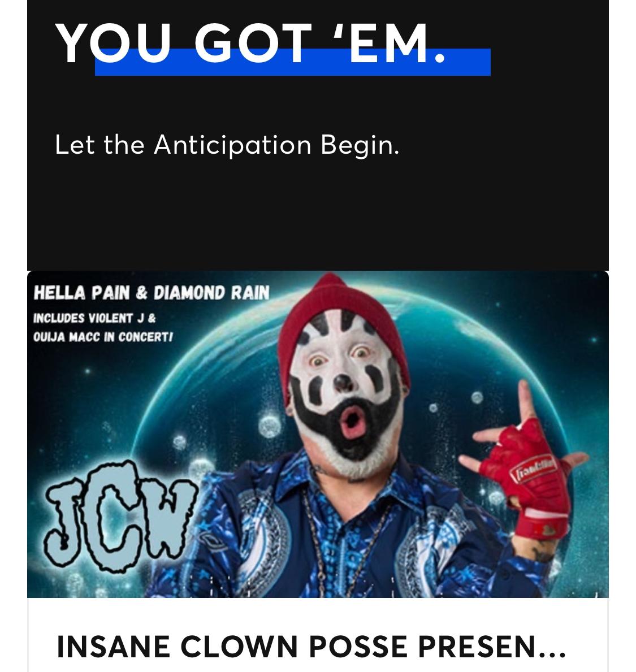Tap the OUIJA MACC IN CONCERT! line
Image resolution: width=636 pixels, height=672 pixels.
pyautogui.click(x=103, y=337)
